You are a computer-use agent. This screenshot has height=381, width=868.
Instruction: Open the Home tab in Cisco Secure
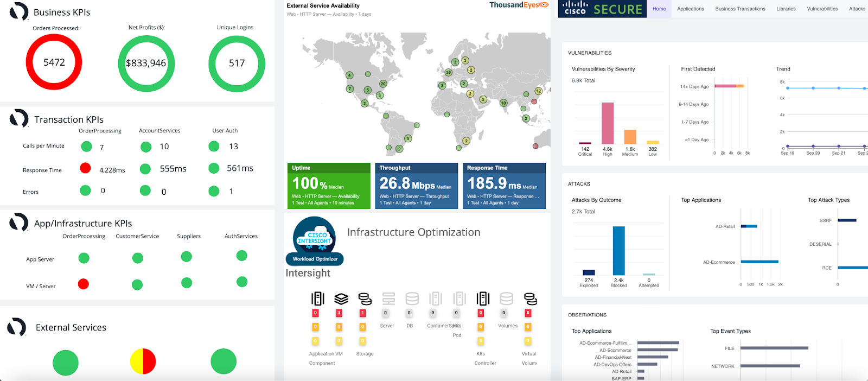(x=659, y=9)
